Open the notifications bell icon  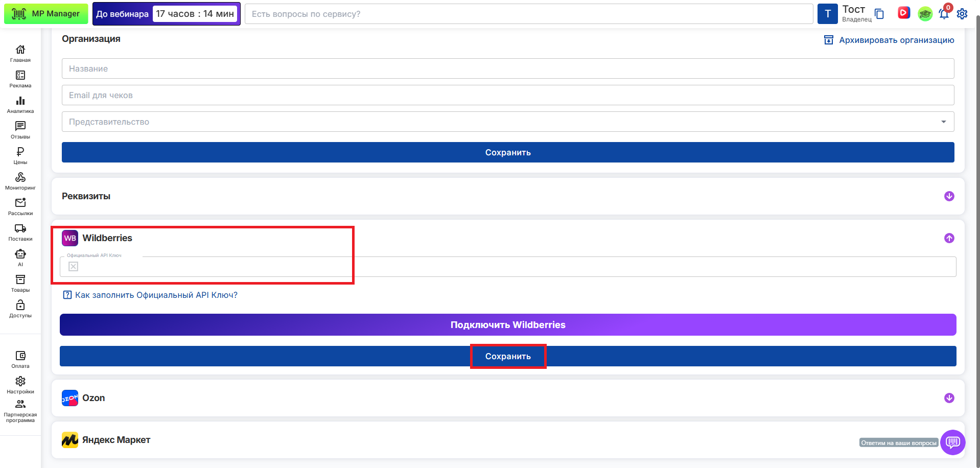(x=943, y=14)
